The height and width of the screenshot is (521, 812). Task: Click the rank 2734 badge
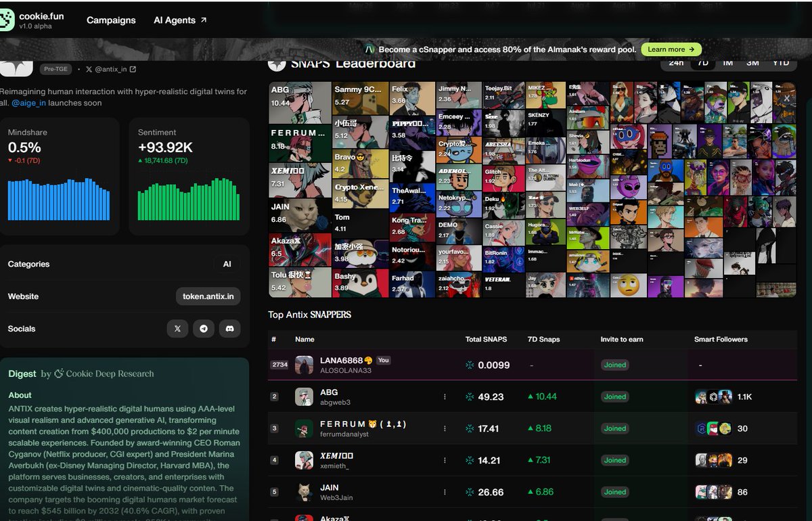(x=279, y=365)
